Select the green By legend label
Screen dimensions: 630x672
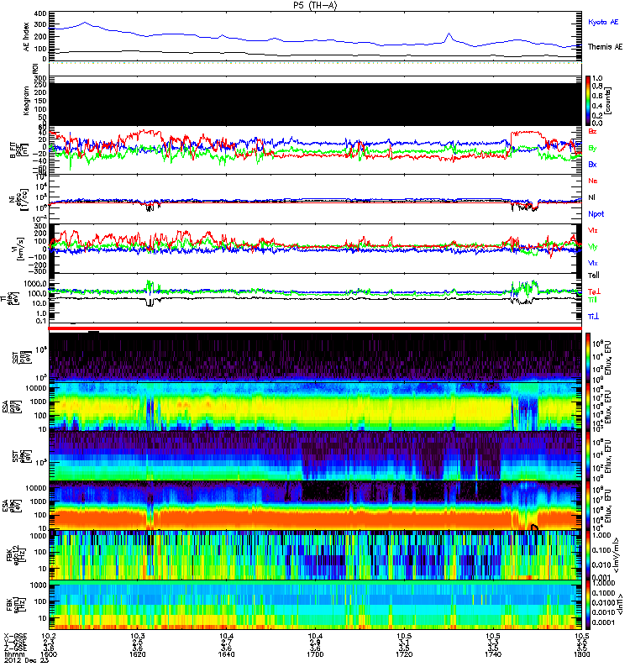click(x=592, y=149)
